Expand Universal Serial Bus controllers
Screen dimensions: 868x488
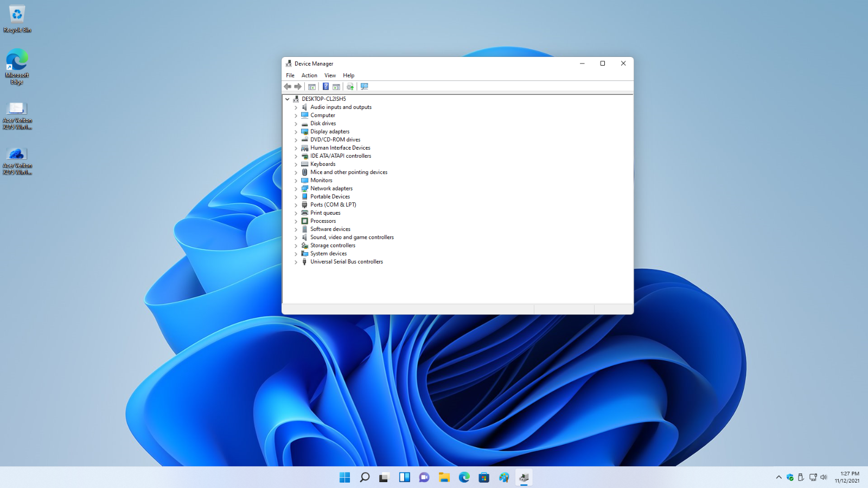click(296, 262)
